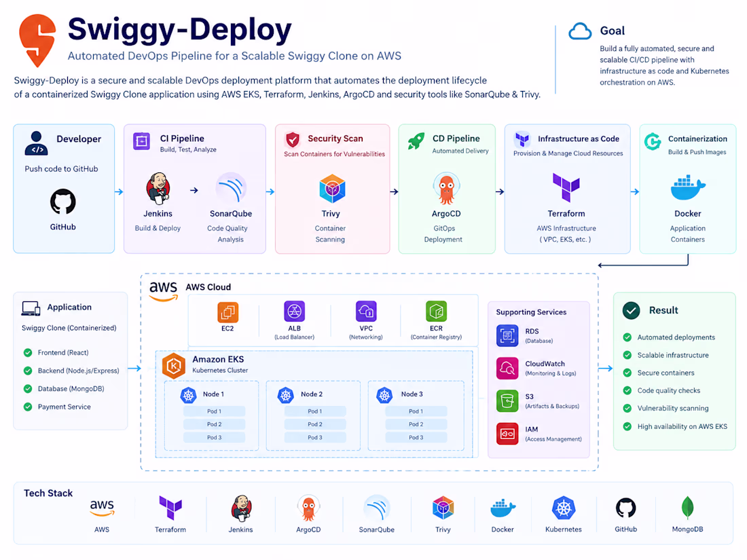The height and width of the screenshot is (560, 747).
Task: Click GitHub icon in Tech Stack
Action: point(626,508)
